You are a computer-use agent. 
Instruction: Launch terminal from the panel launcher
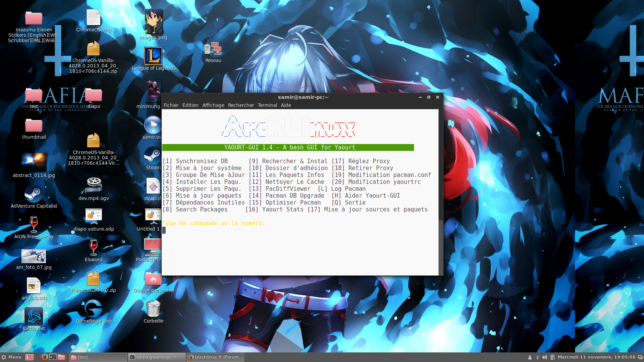pyautogui.click(x=53, y=357)
